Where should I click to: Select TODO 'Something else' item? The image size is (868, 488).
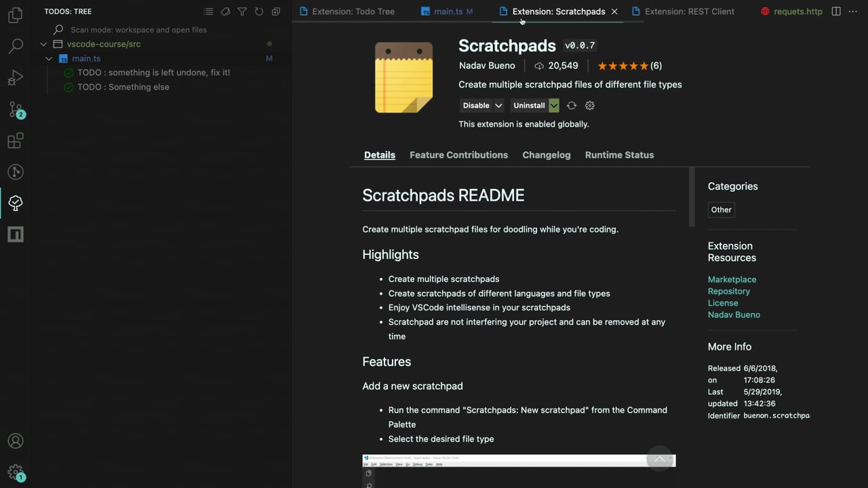coord(123,87)
